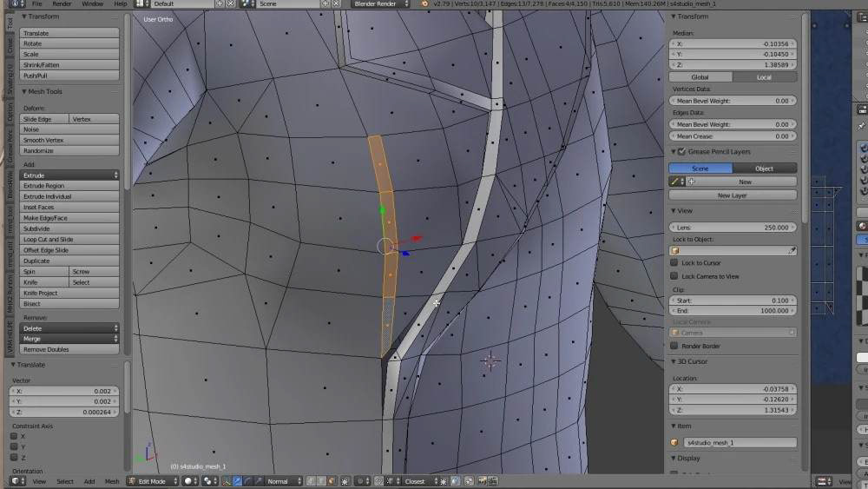Adjust the Lens value slider
Screen dimensions: 868x489
(x=733, y=227)
